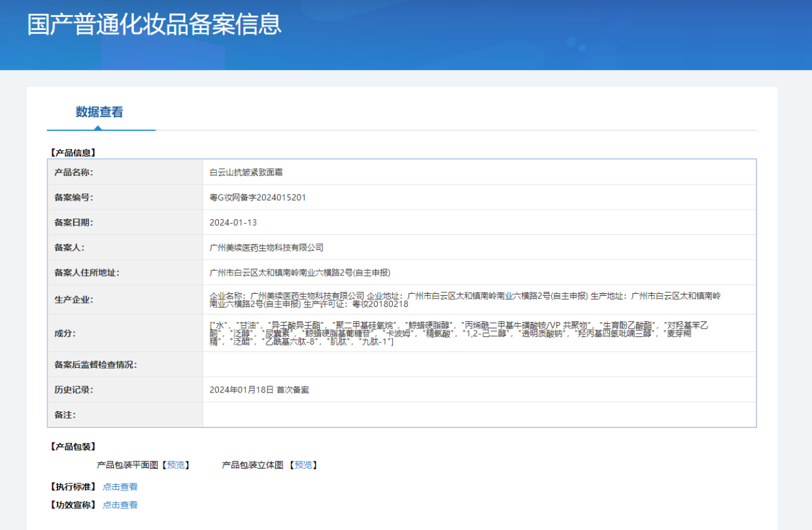Open 点击查看 link beside 执行标准
Image resolution: width=812 pixels, height=530 pixels.
tap(120, 487)
